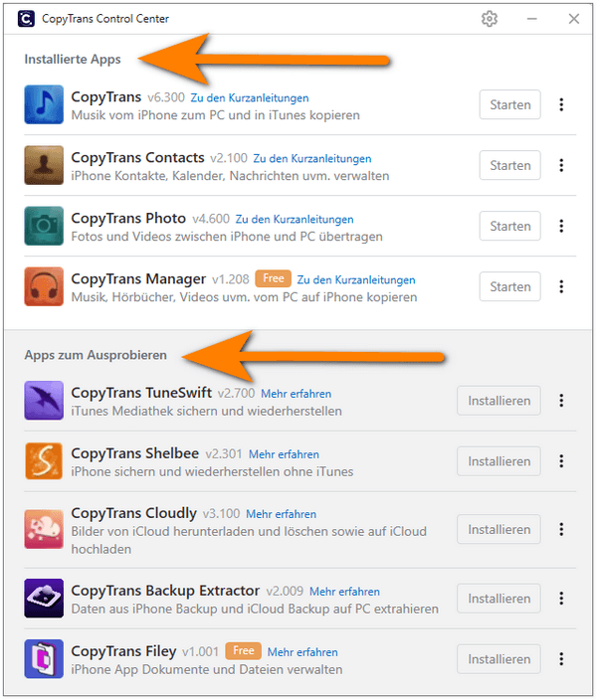Click the 'Installierte Apps' section heading
Viewport: 597px width, 700px height.
(73, 60)
